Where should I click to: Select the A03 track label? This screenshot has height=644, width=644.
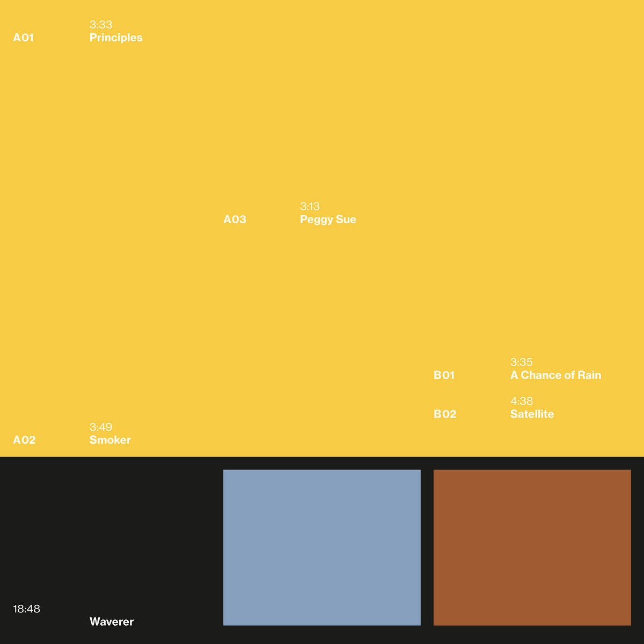pos(235,219)
